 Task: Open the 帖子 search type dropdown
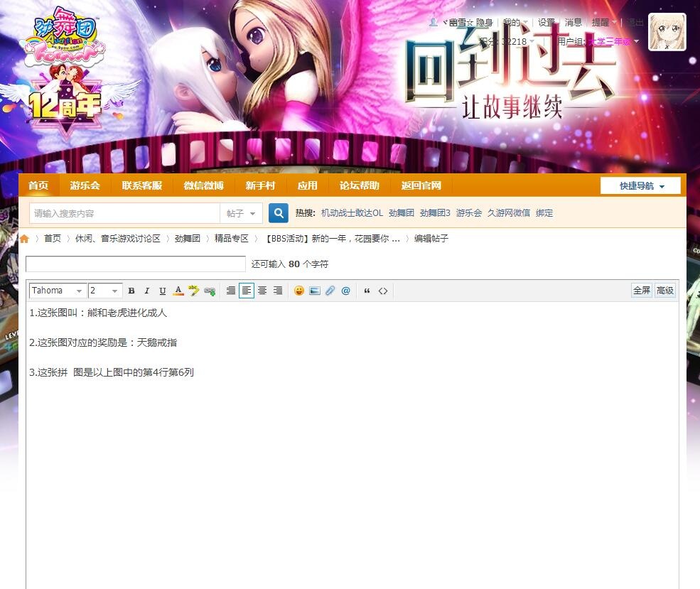[x=241, y=213]
